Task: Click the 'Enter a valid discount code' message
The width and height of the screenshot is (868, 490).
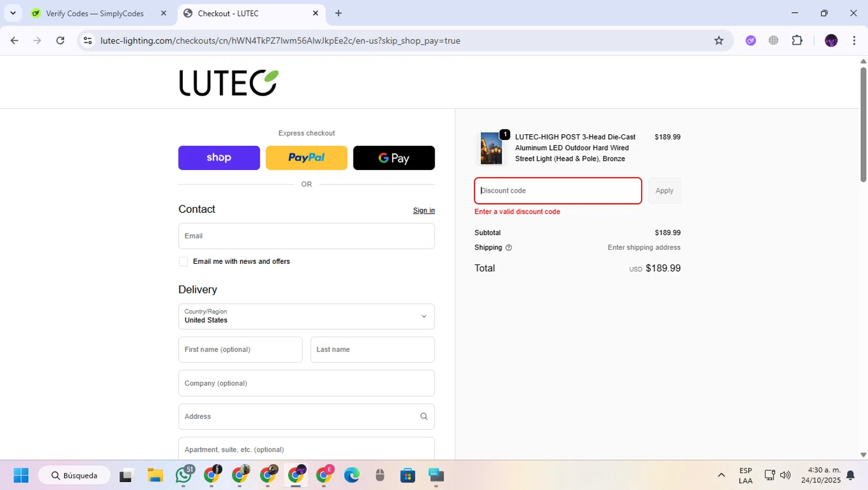Action: 517,212
